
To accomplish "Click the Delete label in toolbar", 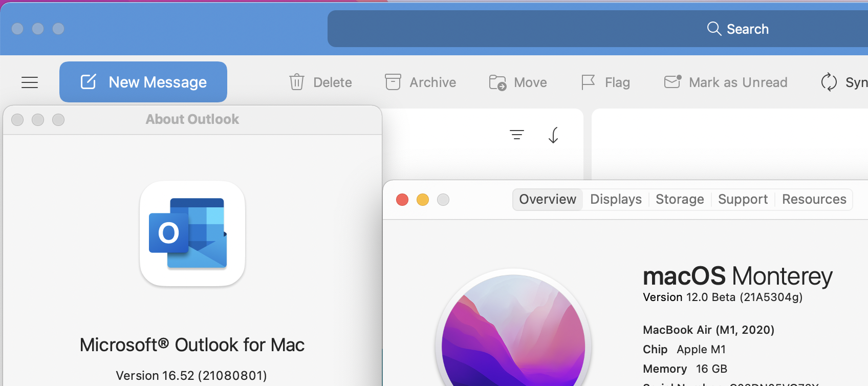I will point(333,82).
